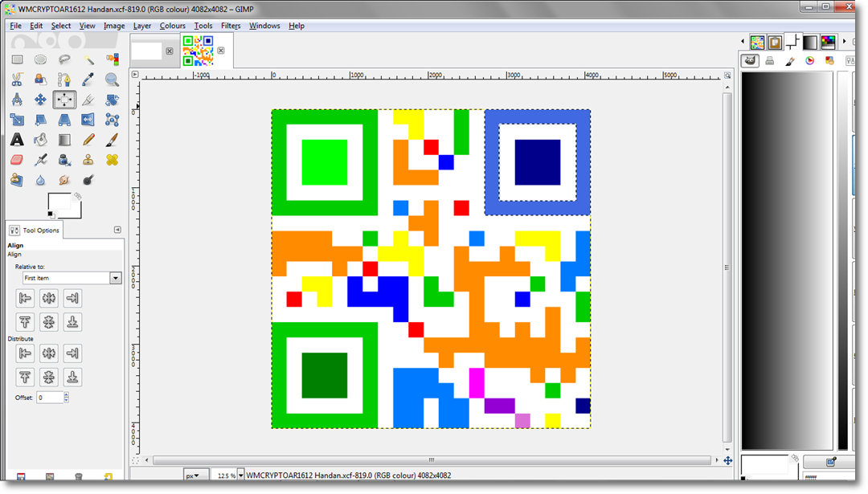Viewport: 868px width, 494px height.
Task: Toggle zoom image when window resizes
Action: [727, 75]
